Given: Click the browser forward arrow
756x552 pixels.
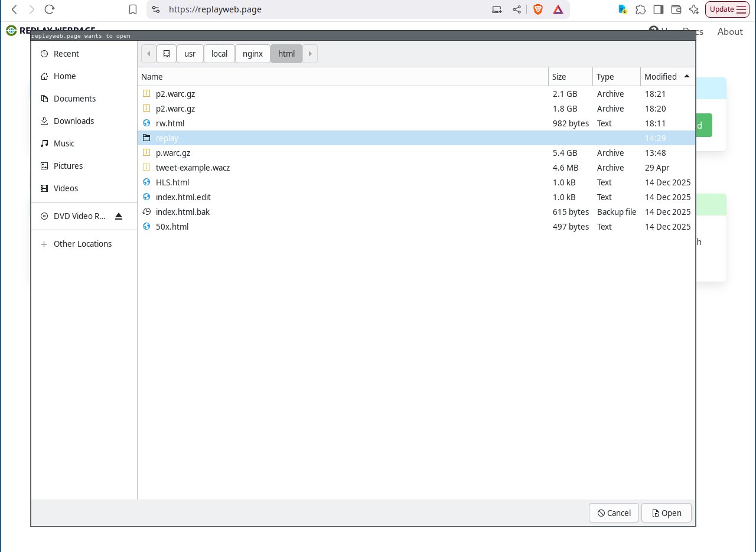Looking at the screenshot, I should (x=32, y=9).
